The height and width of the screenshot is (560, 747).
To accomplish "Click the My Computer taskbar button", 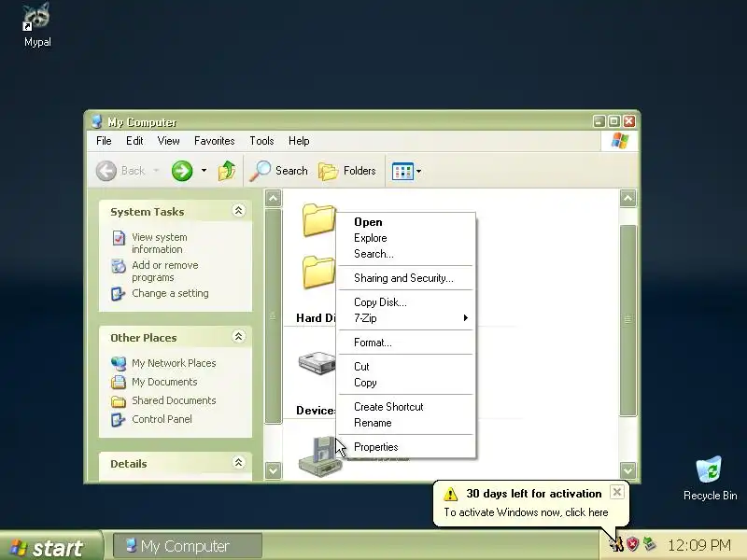I will (187, 546).
